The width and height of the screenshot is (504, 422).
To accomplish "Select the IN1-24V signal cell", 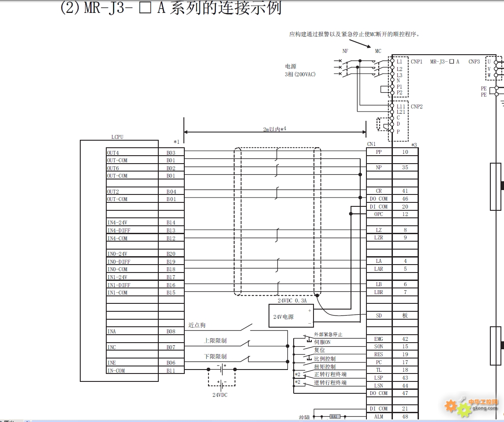I will point(132,277).
